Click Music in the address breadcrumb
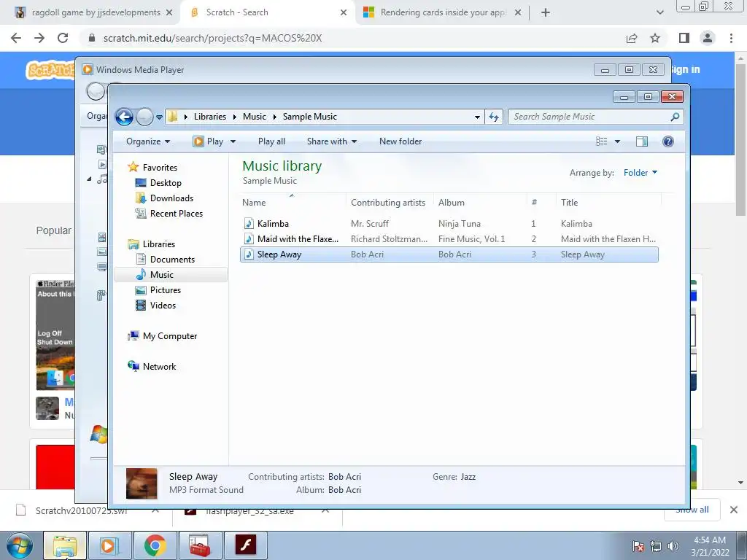747x560 pixels. pos(255,117)
